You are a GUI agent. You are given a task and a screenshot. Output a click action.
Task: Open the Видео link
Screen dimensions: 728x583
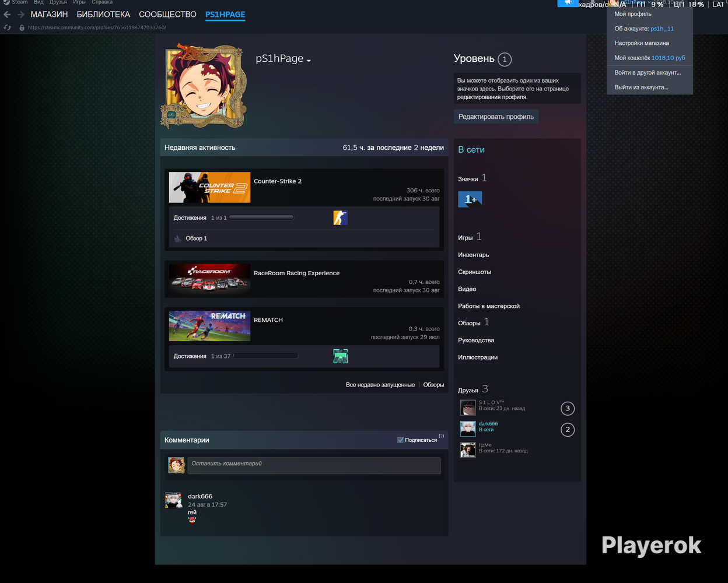[x=467, y=289]
